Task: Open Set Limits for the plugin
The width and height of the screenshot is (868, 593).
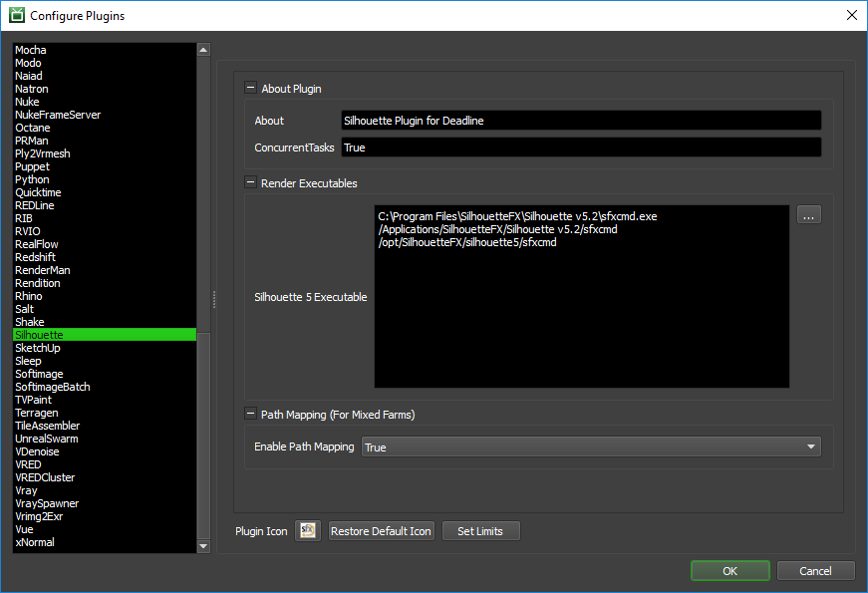Action: pos(480,531)
